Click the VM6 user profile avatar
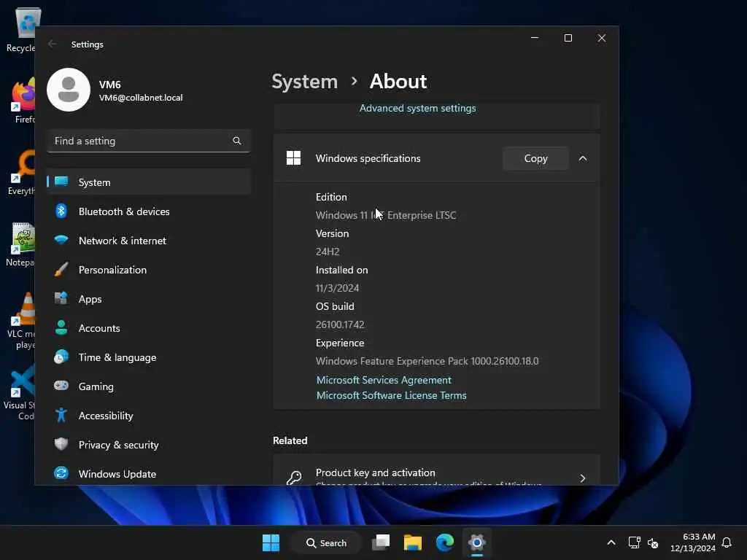 point(69,90)
